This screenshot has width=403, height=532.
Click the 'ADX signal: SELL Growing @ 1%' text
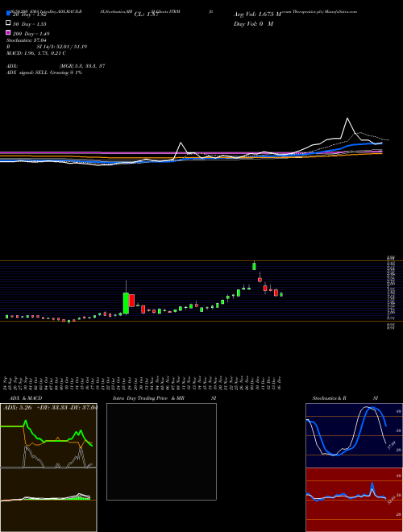[x=44, y=73]
